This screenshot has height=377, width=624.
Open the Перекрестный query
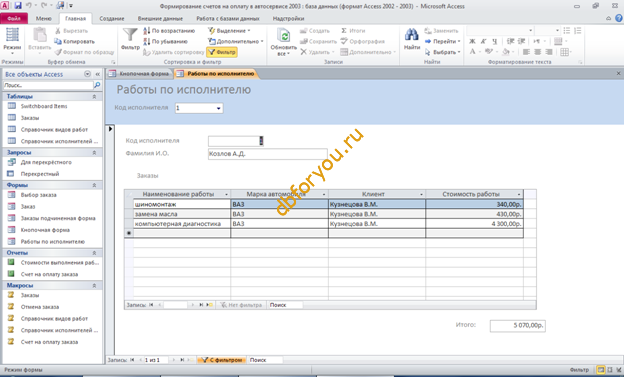pos(40,174)
